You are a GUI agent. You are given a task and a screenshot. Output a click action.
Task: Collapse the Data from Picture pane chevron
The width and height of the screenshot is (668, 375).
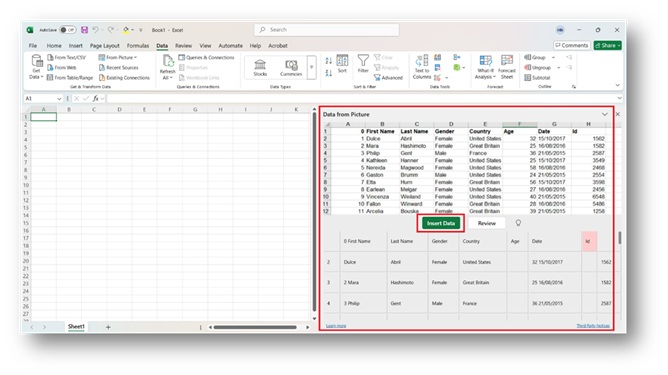(x=605, y=114)
